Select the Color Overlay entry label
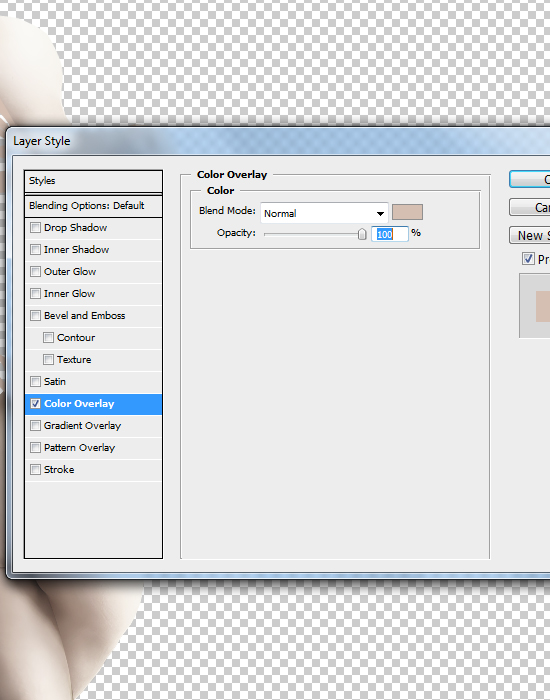550x700 pixels. pyautogui.click(x=79, y=404)
